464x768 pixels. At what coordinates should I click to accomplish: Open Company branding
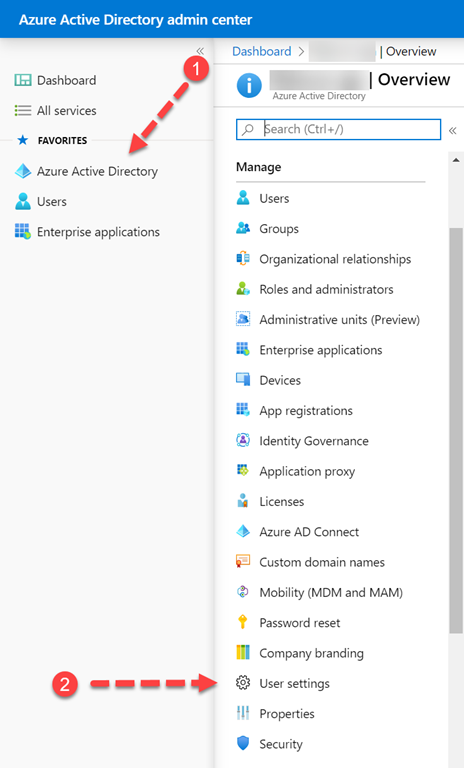coord(312,653)
